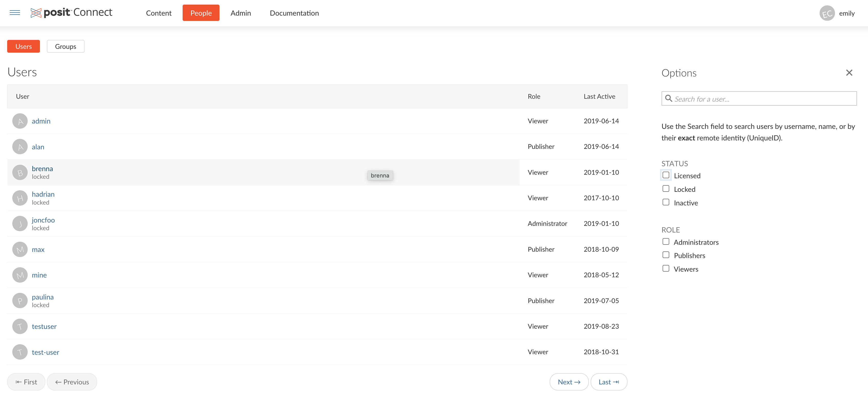868x411 pixels.
Task: Click brenna's avatar icon
Action: pos(20,172)
